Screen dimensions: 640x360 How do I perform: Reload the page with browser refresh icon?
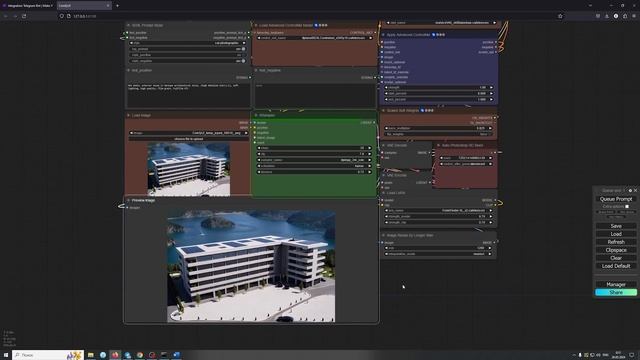[x=24, y=16]
